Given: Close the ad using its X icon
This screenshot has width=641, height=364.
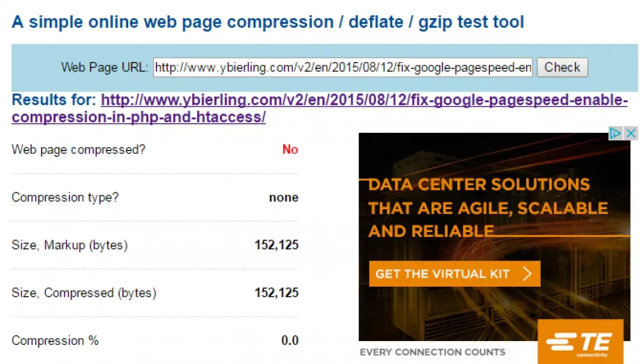Looking at the screenshot, I should (x=631, y=133).
